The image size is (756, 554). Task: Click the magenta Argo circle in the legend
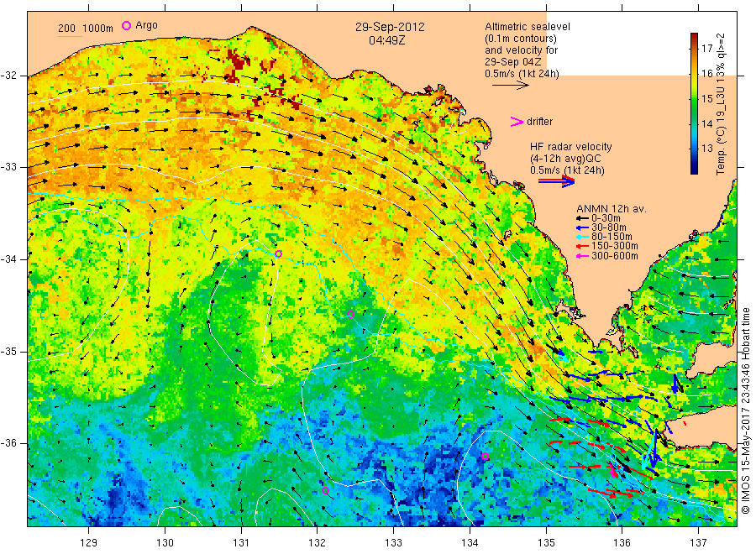(126, 25)
